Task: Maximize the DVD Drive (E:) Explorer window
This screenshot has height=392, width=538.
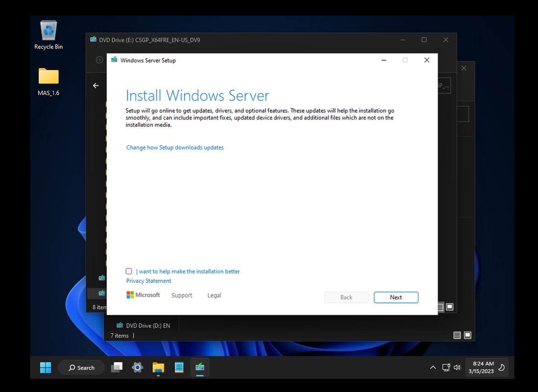Action: pyautogui.click(x=424, y=40)
